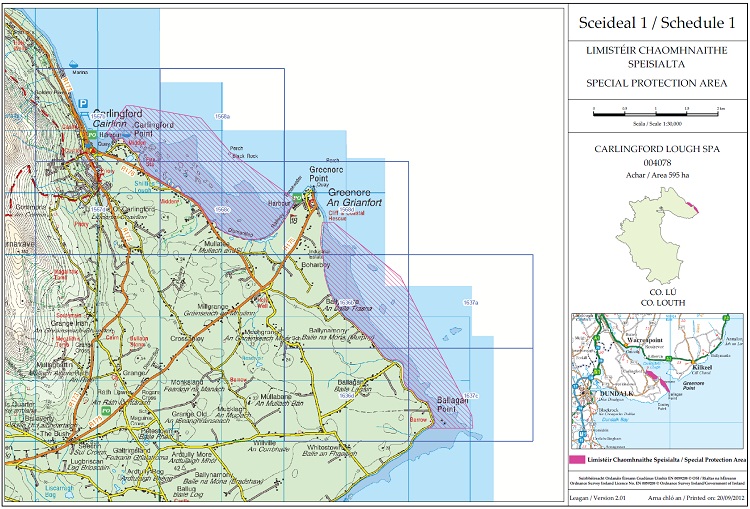
Task: Click the 'Scala / Scale 1:30,000' text
Action: pos(656,123)
